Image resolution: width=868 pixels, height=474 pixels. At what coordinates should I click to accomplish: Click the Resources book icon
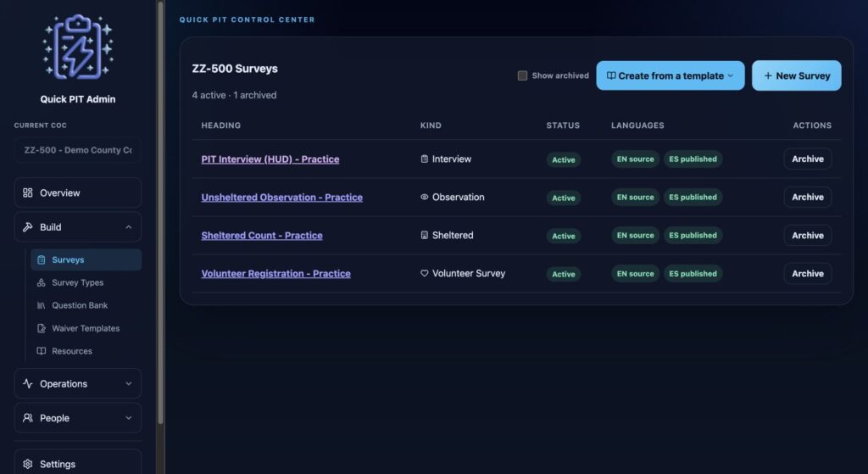41,351
